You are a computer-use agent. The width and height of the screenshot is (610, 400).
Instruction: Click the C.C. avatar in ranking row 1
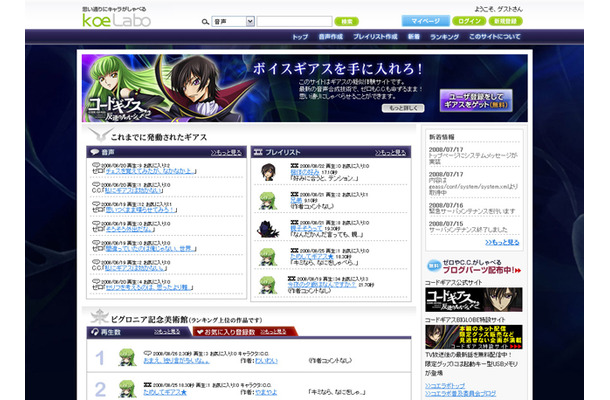tap(127, 358)
